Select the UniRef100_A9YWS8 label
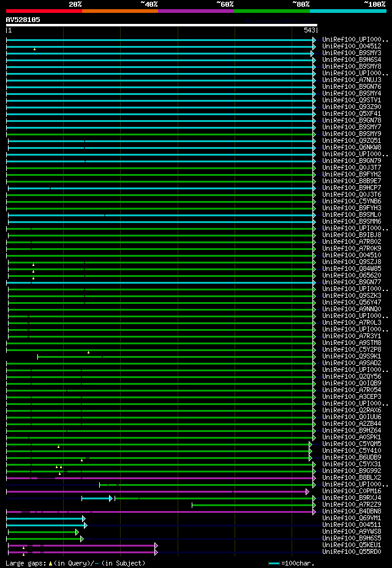The width and height of the screenshot is (392, 568). [x=352, y=532]
